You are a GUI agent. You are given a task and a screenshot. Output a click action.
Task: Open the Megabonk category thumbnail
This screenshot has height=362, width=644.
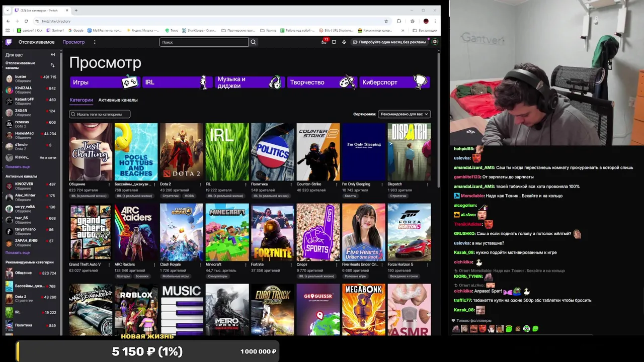coord(364,310)
